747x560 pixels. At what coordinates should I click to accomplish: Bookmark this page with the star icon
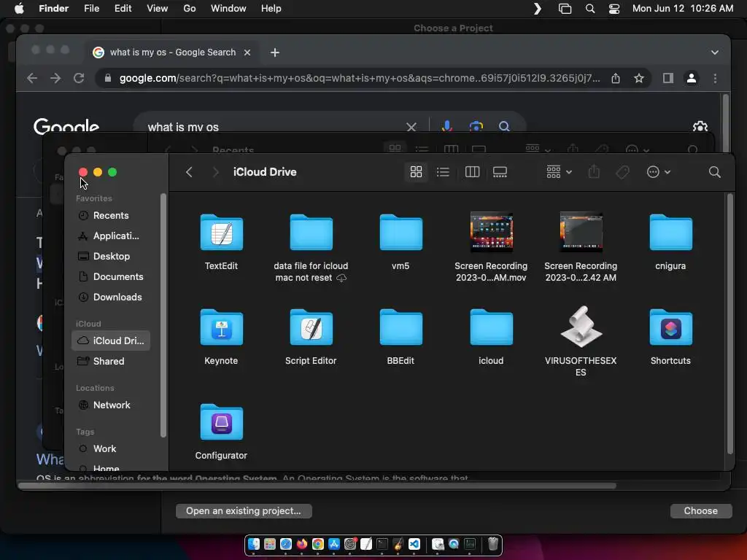639,78
